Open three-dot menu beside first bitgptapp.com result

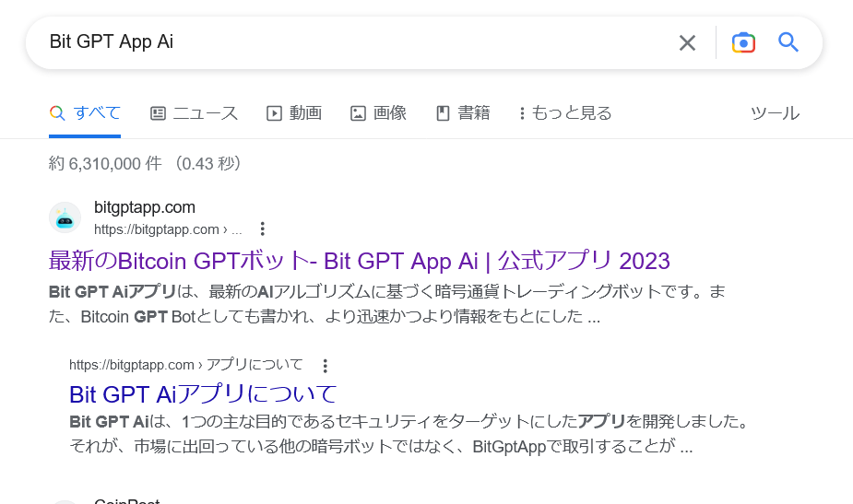click(262, 229)
